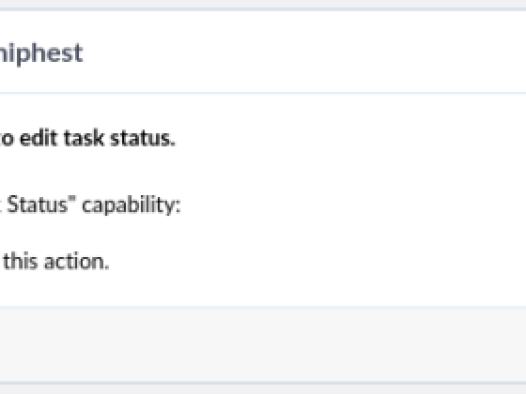Click the quoted word "Status"
This screenshot has width=526, height=394.
click(x=37, y=204)
